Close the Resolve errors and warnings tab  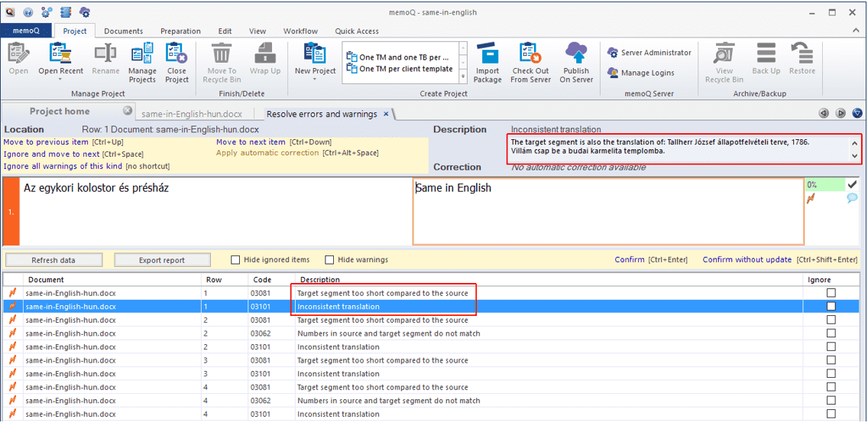click(x=387, y=113)
